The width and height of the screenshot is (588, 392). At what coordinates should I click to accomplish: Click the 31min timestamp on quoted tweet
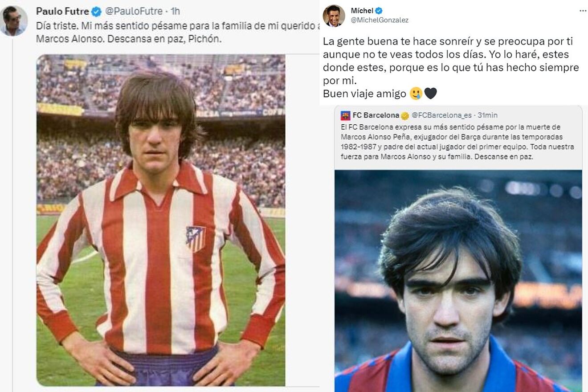pyautogui.click(x=488, y=116)
